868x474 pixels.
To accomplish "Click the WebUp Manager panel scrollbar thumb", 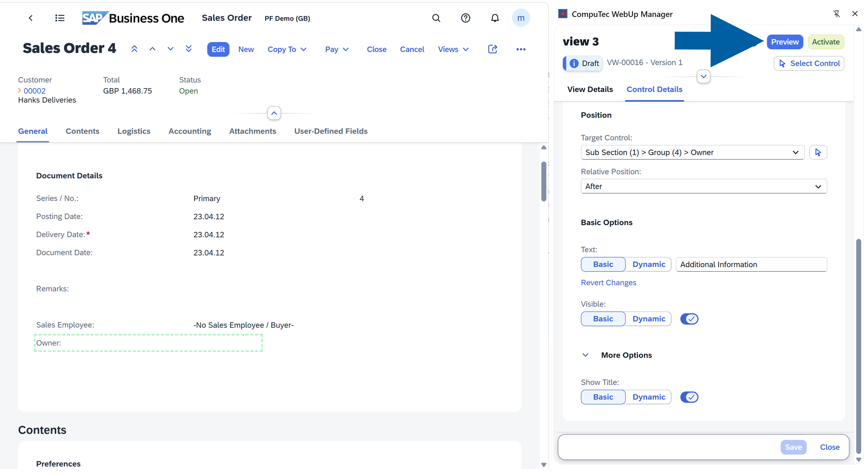I will coord(858,347).
